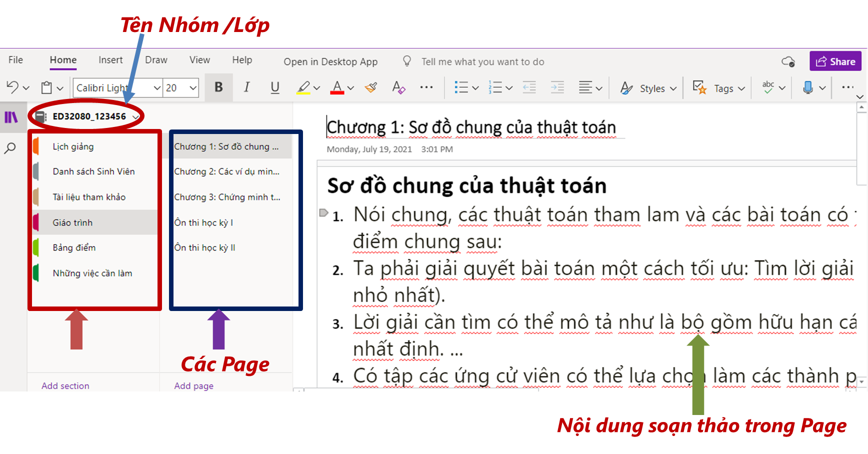Screen dimensions: 868x454
Task: Open the notebook navigation icon
Action: tap(11, 117)
